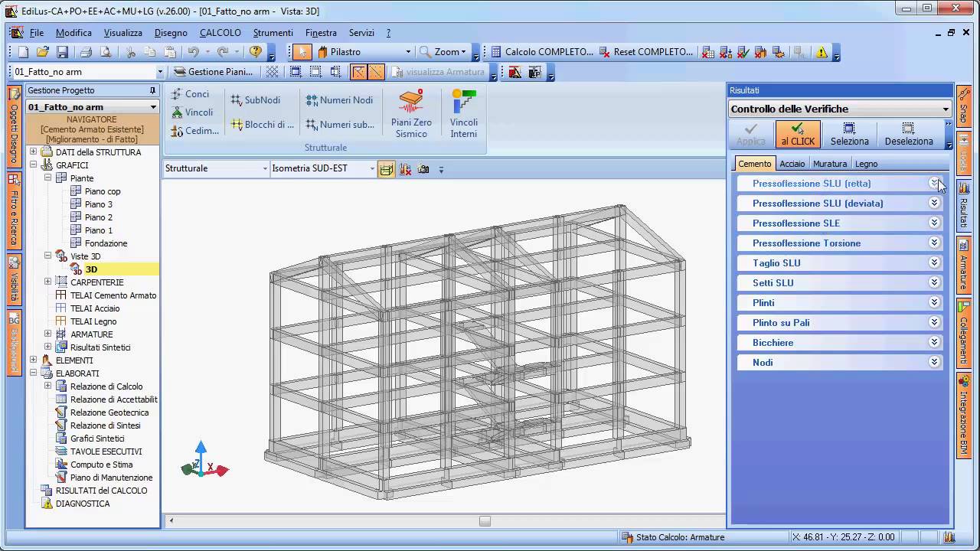Open a file with the folder icon
Screen dimensions: 980x551
point(43,52)
